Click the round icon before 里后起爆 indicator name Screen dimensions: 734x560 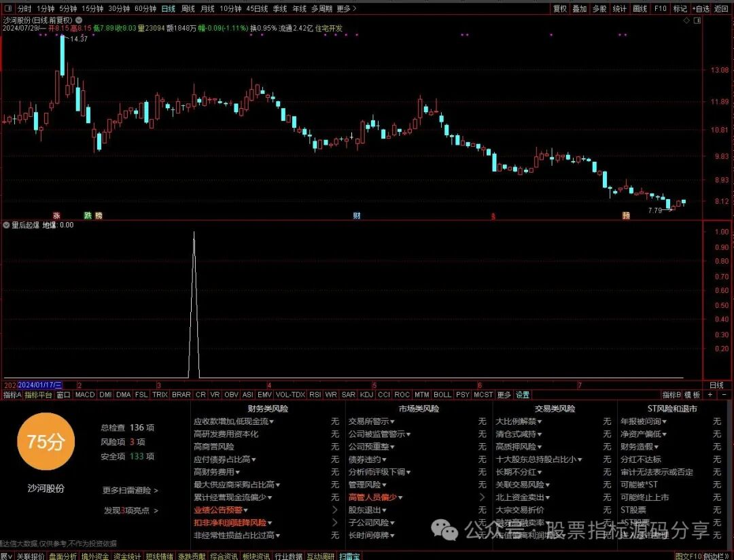click(6, 225)
